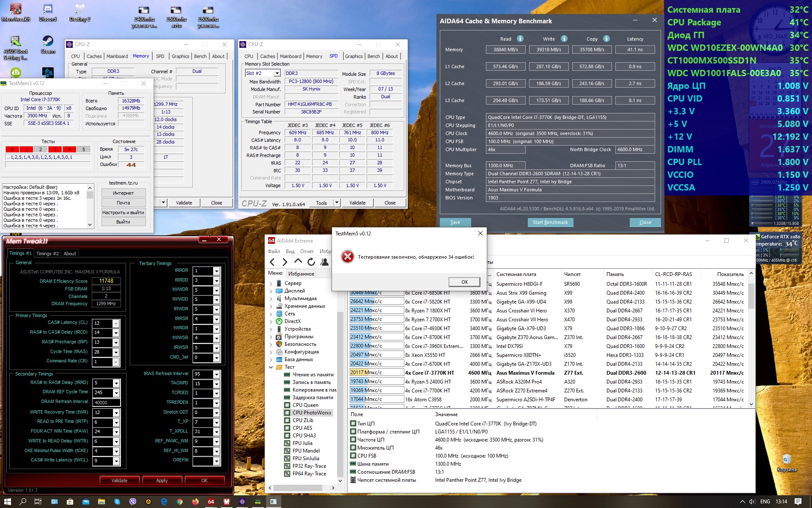This screenshot has width=812, height=508.
Task: Collapse the Тест tree node
Action: click(x=271, y=367)
